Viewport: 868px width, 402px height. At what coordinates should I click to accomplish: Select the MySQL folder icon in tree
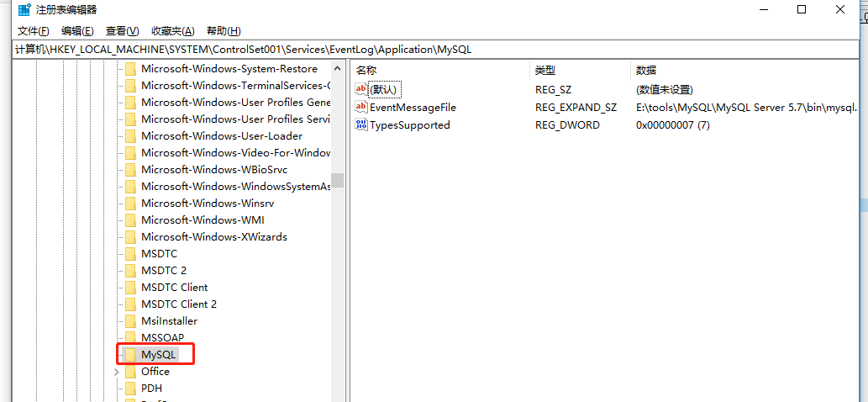pos(130,355)
